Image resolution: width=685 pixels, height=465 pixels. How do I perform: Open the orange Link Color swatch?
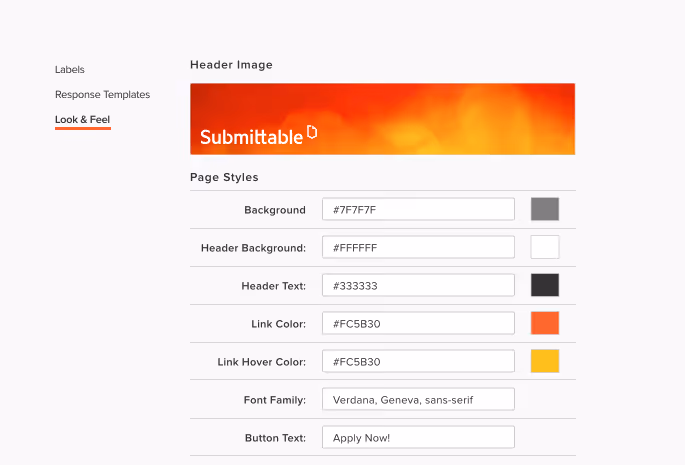(x=545, y=323)
